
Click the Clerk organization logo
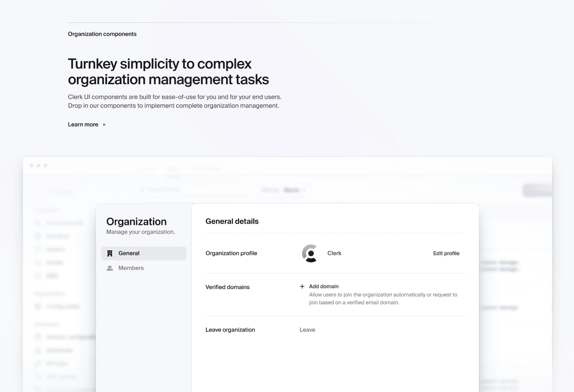(310, 253)
